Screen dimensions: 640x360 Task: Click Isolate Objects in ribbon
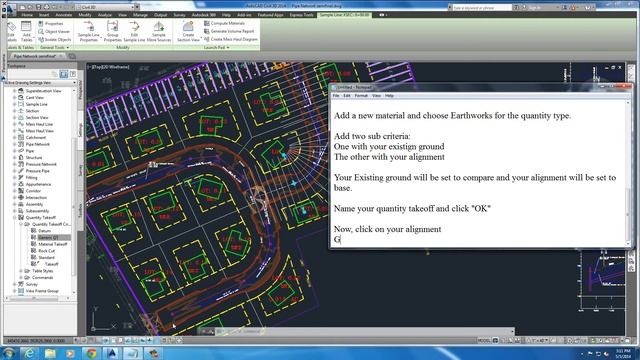click(55, 40)
